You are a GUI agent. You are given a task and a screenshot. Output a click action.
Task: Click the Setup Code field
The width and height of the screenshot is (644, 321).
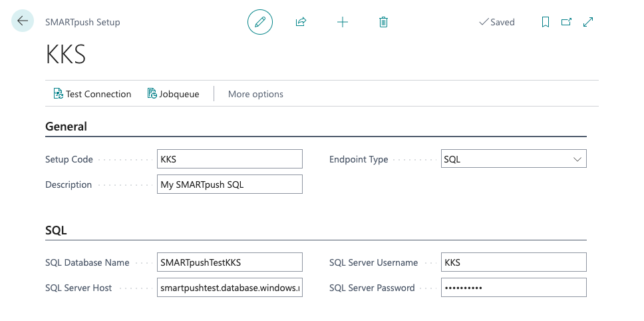pyautogui.click(x=230, y=159)
